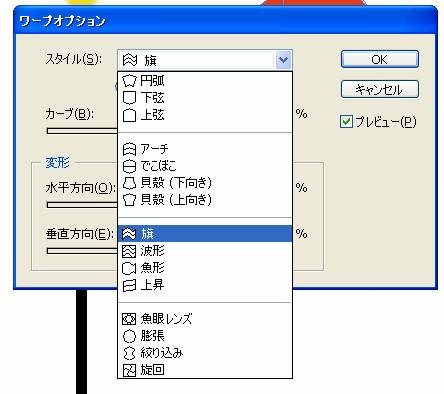Choose 旋回 from the style list

(x=205, y=370)
